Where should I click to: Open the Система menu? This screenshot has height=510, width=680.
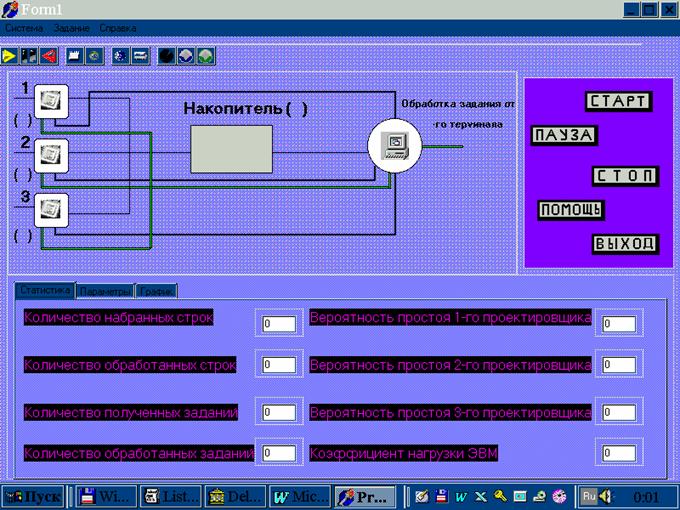point(25,28)
